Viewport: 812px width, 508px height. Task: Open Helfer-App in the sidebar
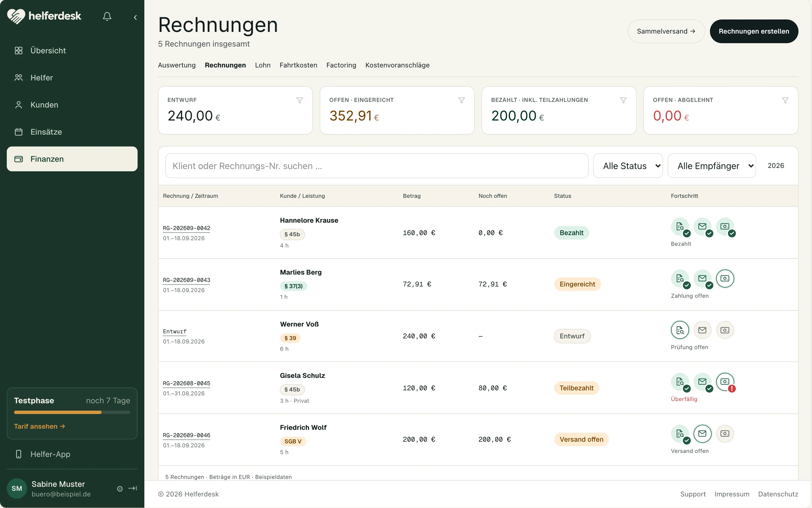[72, 454]
